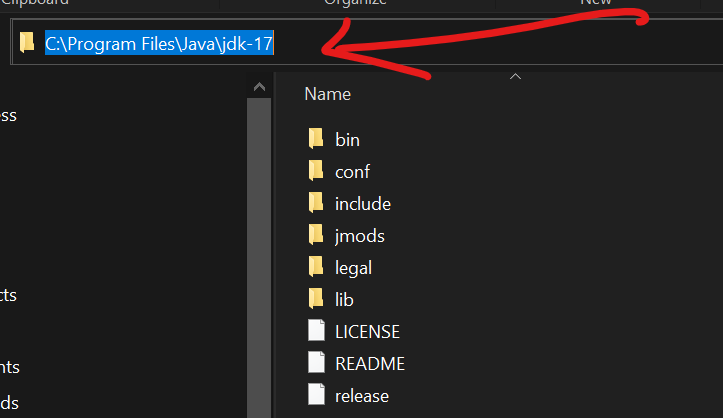Select the lib folder icon

click(316, 299)
